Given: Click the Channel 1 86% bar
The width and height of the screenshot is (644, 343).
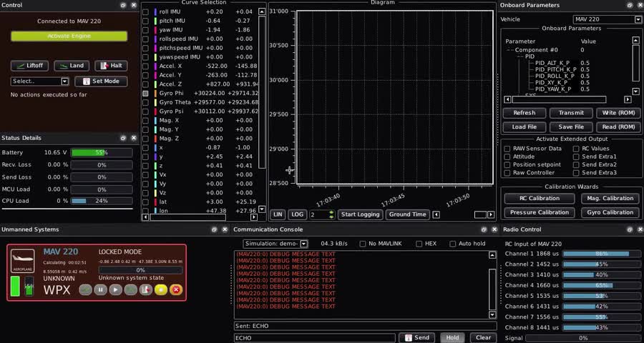Looking at the screenshot, I should pyautogui.click(x=601, y=254).
